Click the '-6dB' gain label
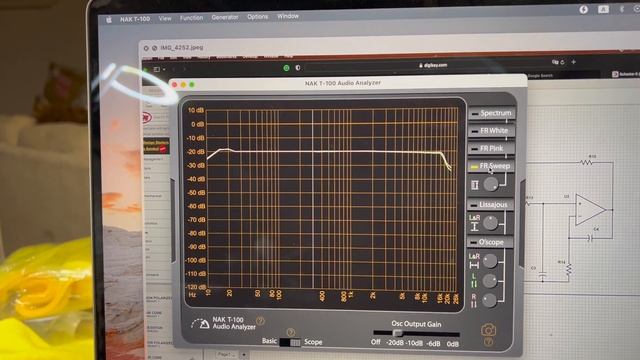 tap(433, 344)
